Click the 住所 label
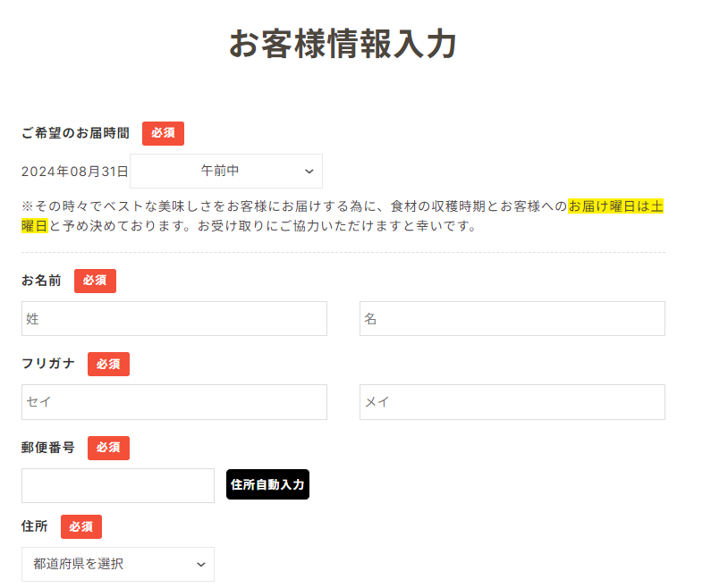Viewport: 711px width, 588px height. [35, 526]
